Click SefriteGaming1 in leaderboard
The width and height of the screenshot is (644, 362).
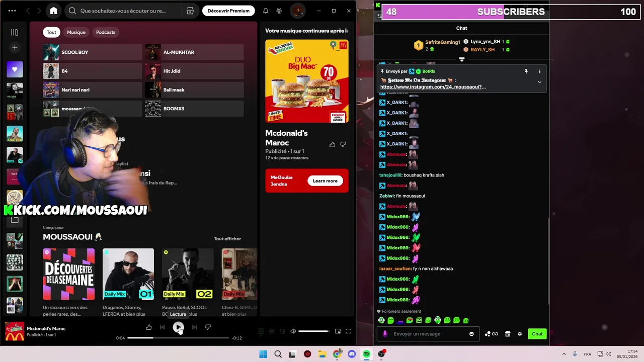(x=443, y=42)
